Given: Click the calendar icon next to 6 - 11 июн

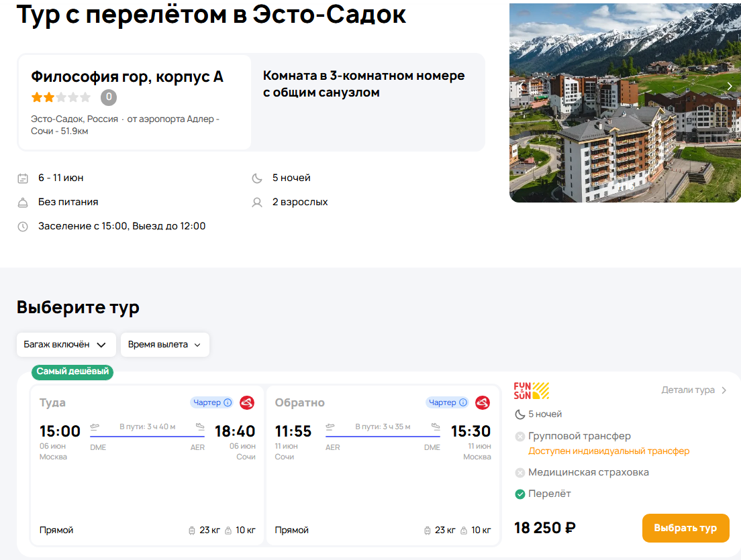Looking at the screenshot, I should 23,178.
